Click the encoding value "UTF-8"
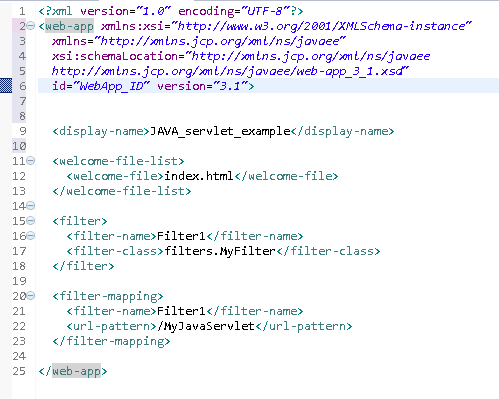 (x=265, y=11)
